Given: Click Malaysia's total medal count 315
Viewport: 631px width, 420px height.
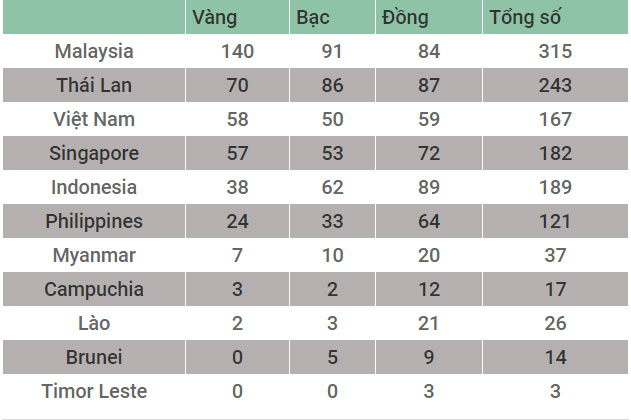Looking at the screenshot, I should (555, 51).
